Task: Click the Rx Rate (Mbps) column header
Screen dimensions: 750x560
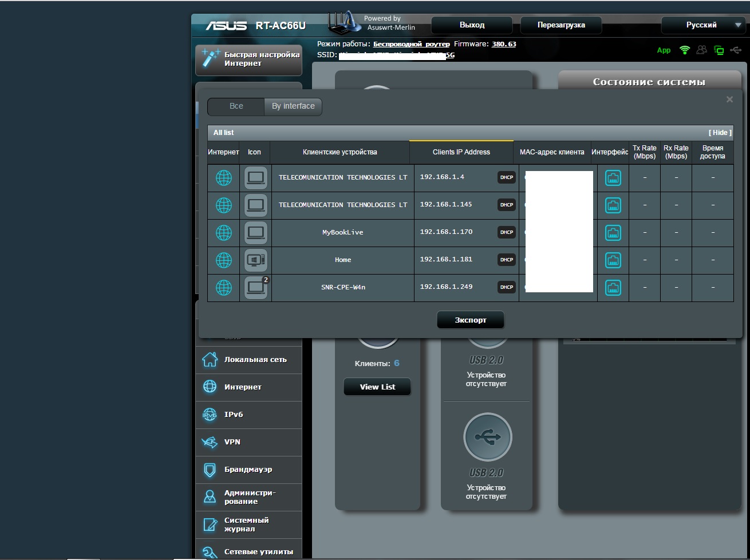Action: click(676, 152)
